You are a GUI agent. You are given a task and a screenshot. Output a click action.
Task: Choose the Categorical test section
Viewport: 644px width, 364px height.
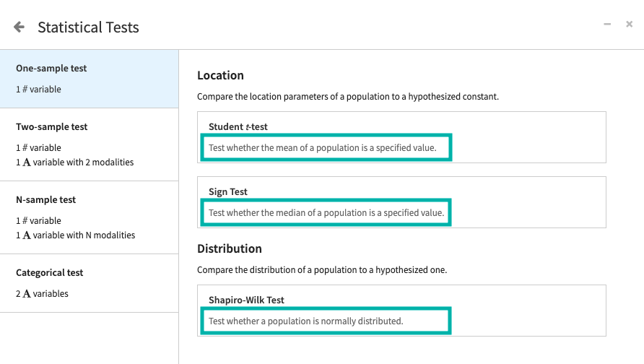(89, 284)
